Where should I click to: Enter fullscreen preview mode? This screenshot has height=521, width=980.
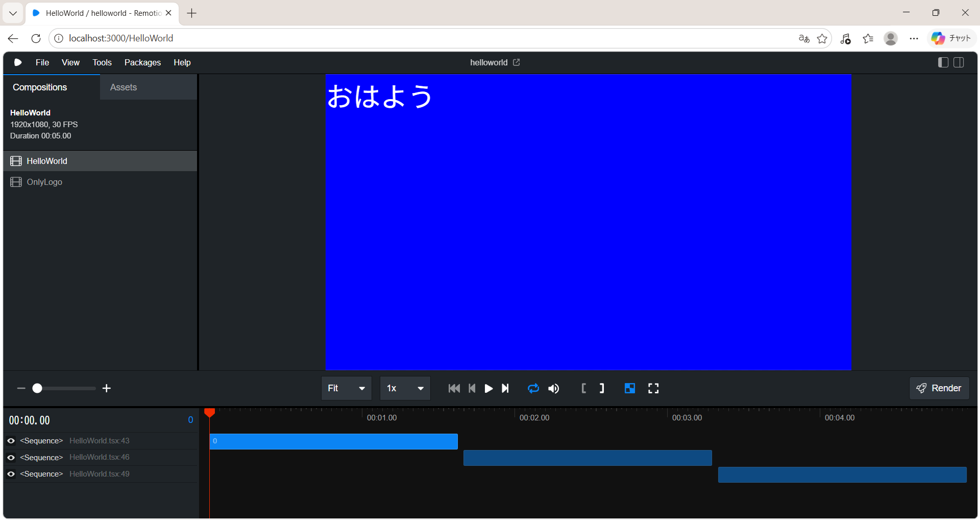653,389
